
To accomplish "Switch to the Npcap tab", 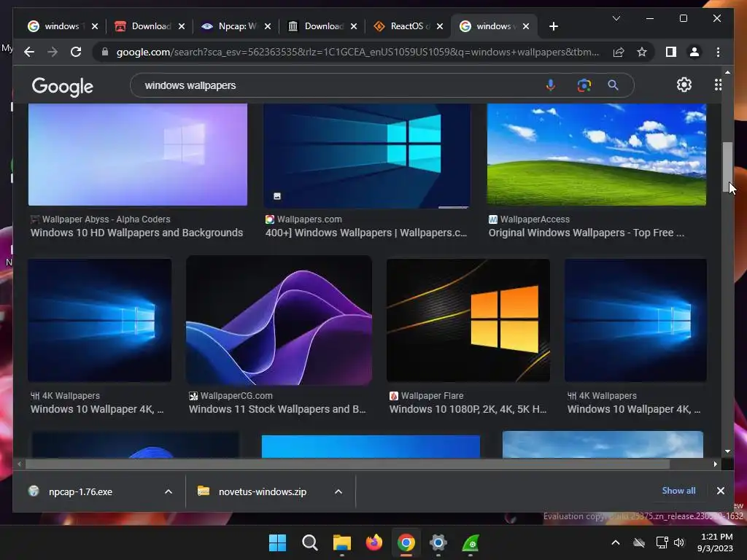I will point(236,26).
